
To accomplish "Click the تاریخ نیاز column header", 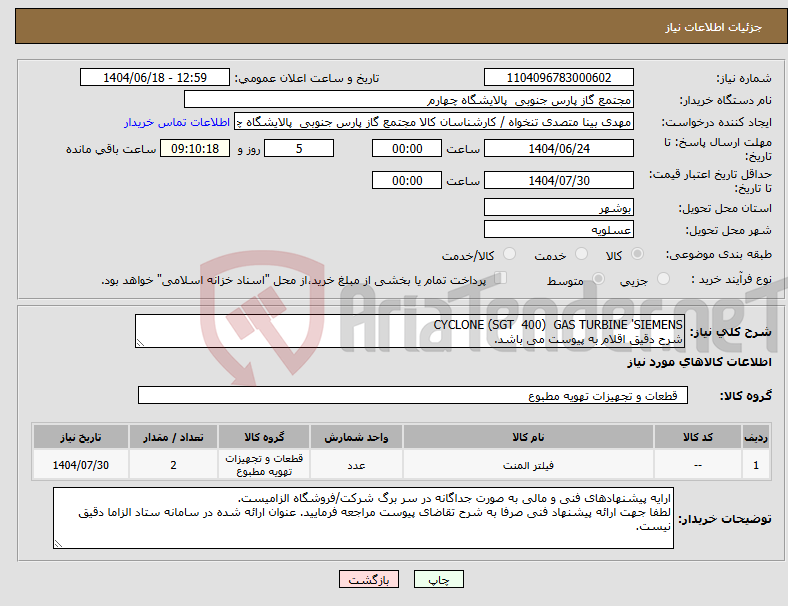I will 80,437.
